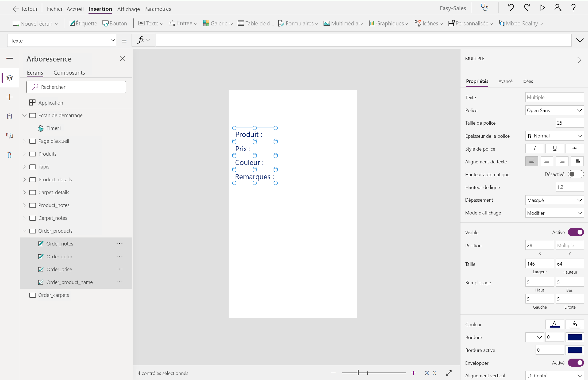588x380 pixels.
Task: Close the Arborescence panel
Action: pyautogui.click(x=122, y=59)
